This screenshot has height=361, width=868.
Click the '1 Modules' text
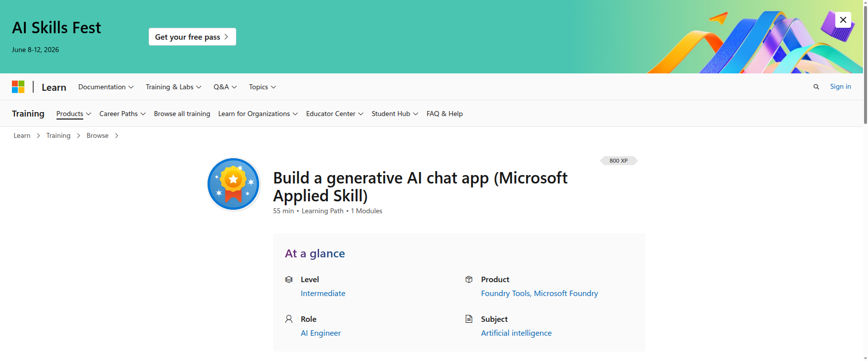[367, 211]
